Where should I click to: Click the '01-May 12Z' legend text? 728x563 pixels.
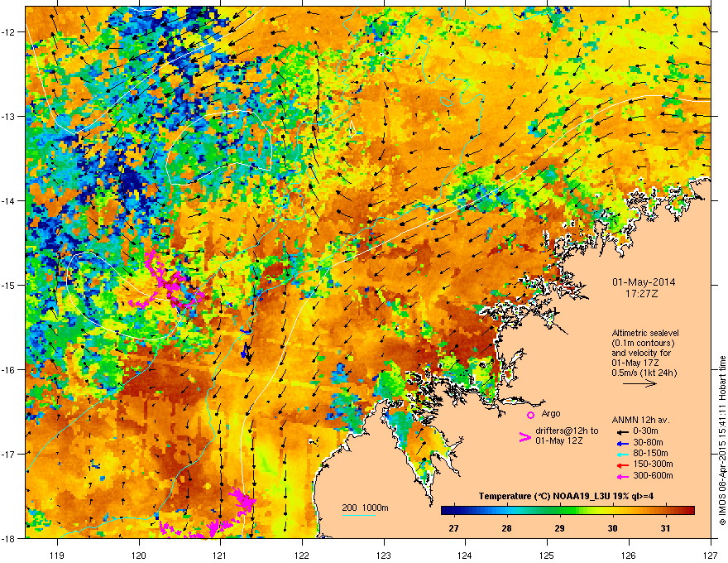[x=558, y=440]
